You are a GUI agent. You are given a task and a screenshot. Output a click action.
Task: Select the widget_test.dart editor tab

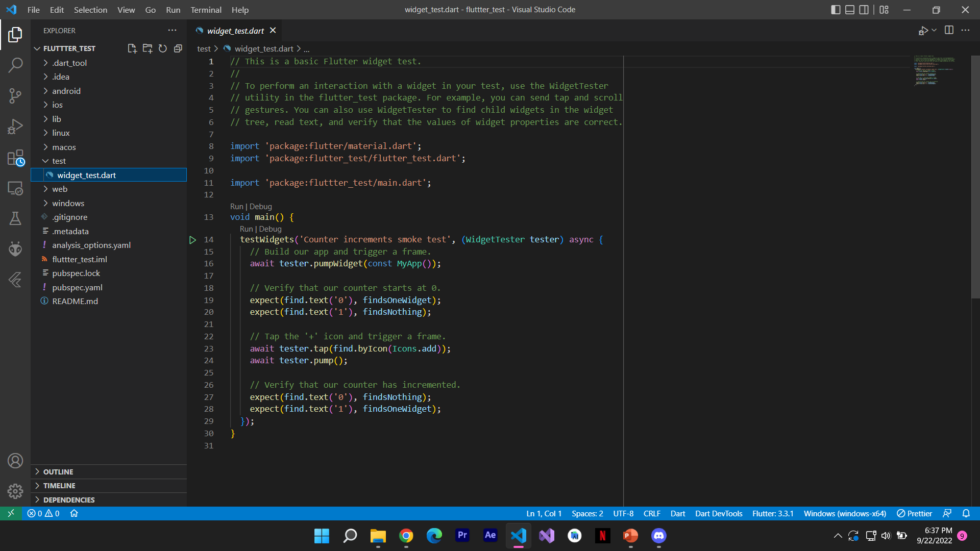click(x=235, y=31)
